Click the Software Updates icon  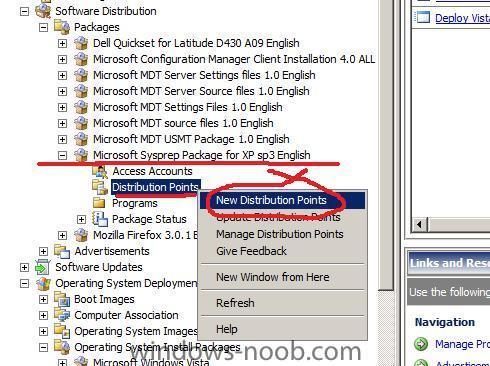[43, 267]
